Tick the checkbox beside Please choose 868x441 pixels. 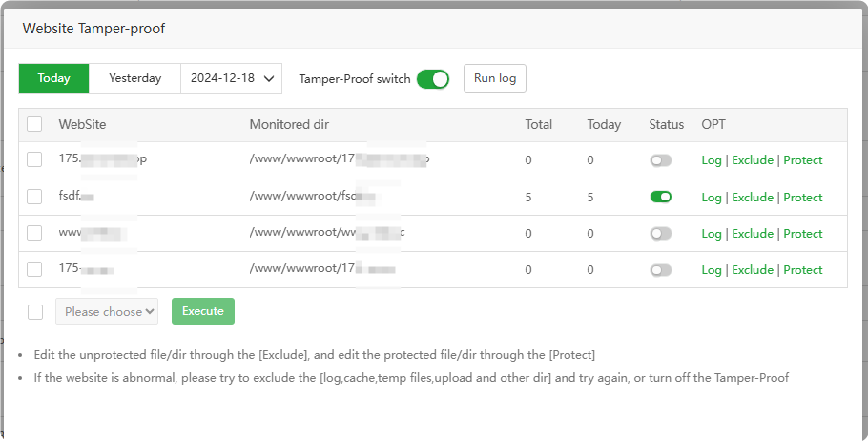click(35, 311)
